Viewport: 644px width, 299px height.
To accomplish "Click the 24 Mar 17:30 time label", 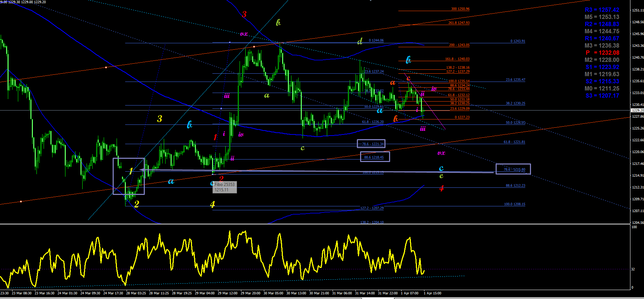I will (x=113, y=293).
